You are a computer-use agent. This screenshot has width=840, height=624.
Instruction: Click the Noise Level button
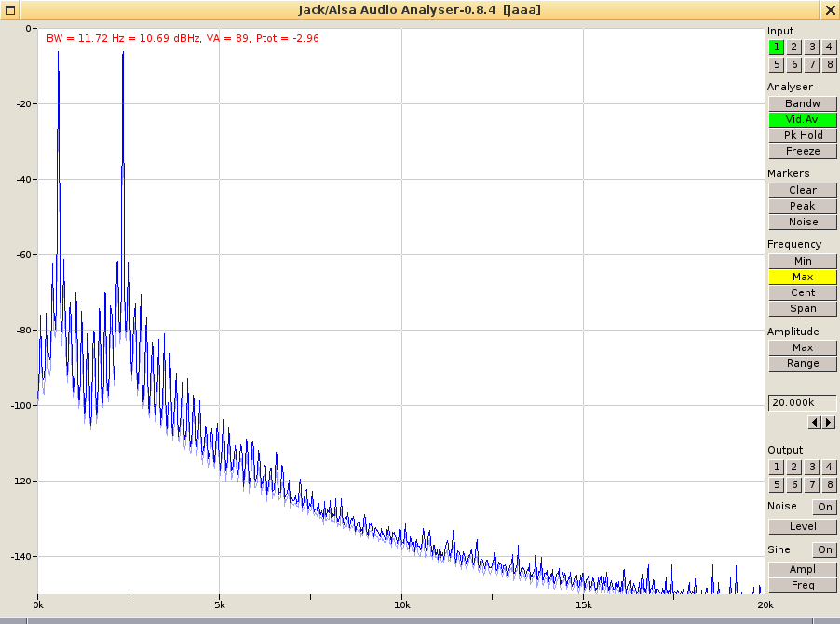pyautogui.click(x=803, y=526)
